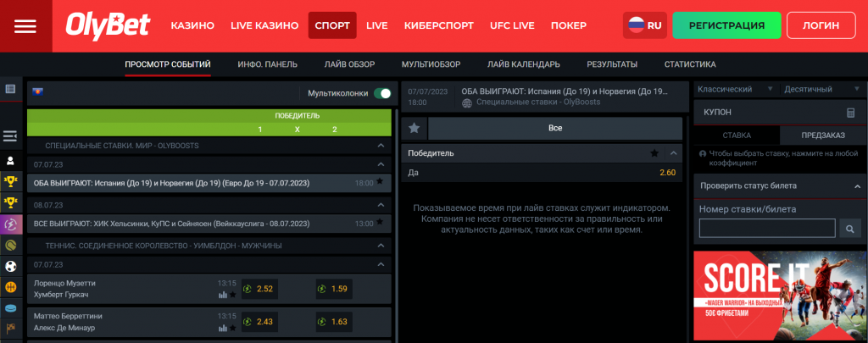Open statistics chart for Берреттини vs Де Минаур
The image size is (868, 343).
[x=223, y=328]
